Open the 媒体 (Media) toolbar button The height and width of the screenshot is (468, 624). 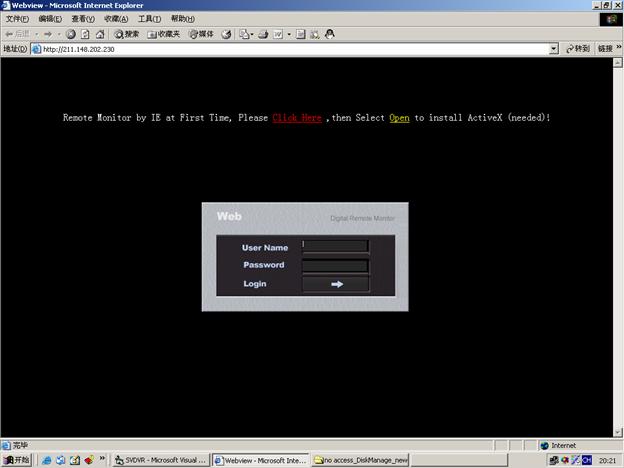point(201,34)
